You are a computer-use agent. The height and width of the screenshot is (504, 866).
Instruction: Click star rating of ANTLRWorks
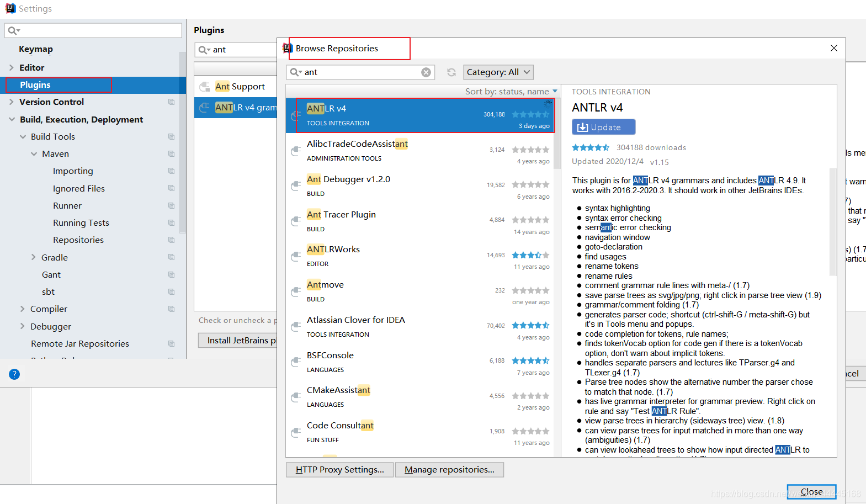coord(530,255)
